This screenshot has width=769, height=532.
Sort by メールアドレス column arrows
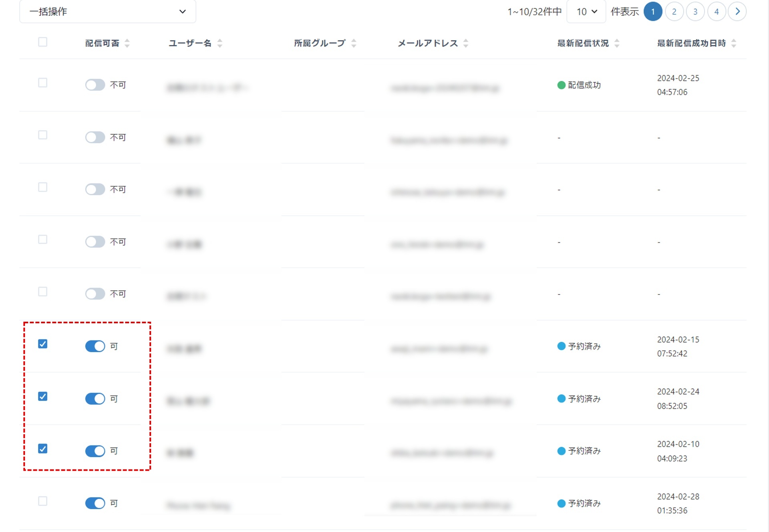pos(465,43)
